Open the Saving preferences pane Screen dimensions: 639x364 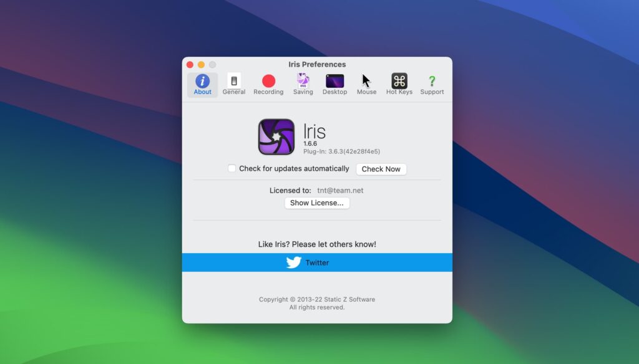303,84
